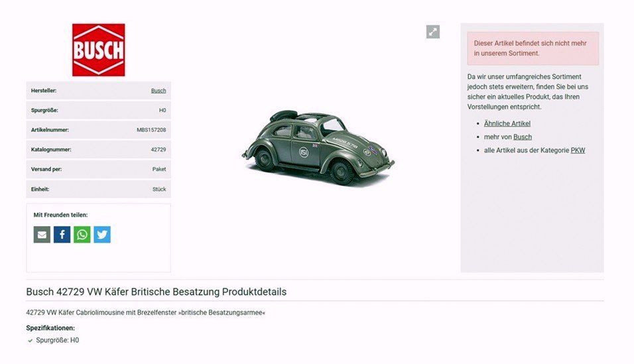Open the PKW category link
Image resolution: width=634 pixels, height=364 pixels.
pyautogui.click(x=578, y=150)
